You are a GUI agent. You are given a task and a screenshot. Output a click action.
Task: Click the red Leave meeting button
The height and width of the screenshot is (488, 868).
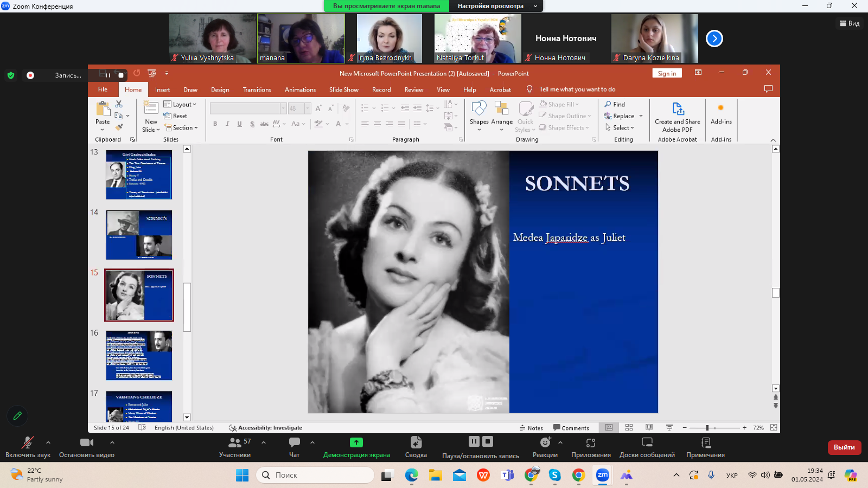coord(844,447)
